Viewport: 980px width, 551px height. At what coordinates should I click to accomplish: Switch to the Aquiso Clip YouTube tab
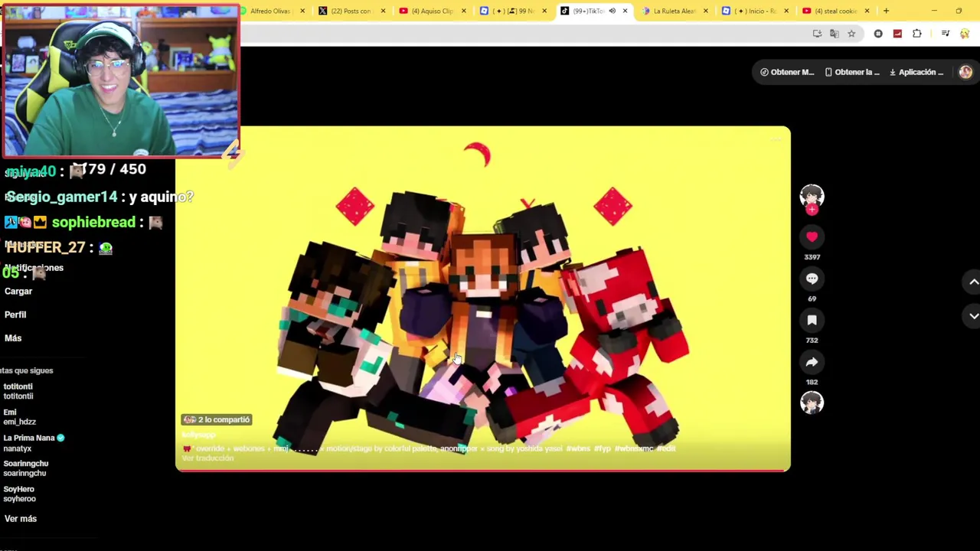tap(432, 11)
